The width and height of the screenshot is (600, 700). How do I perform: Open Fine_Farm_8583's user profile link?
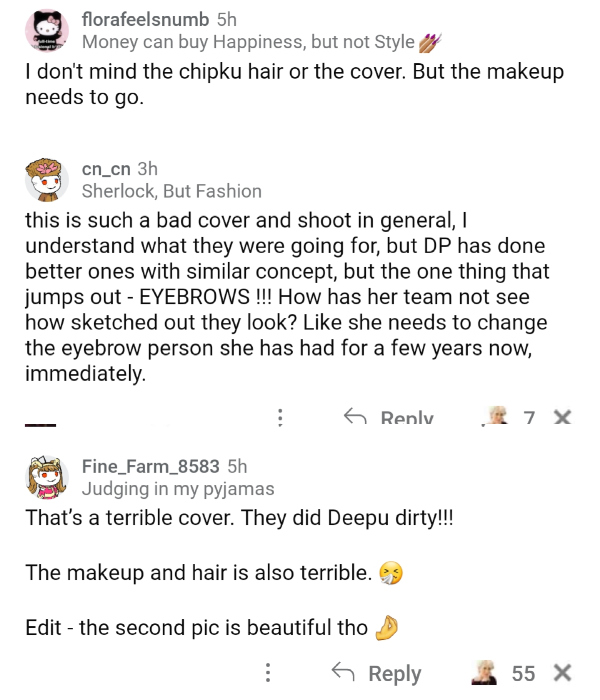pyautogui.click(x=152, y=466)
